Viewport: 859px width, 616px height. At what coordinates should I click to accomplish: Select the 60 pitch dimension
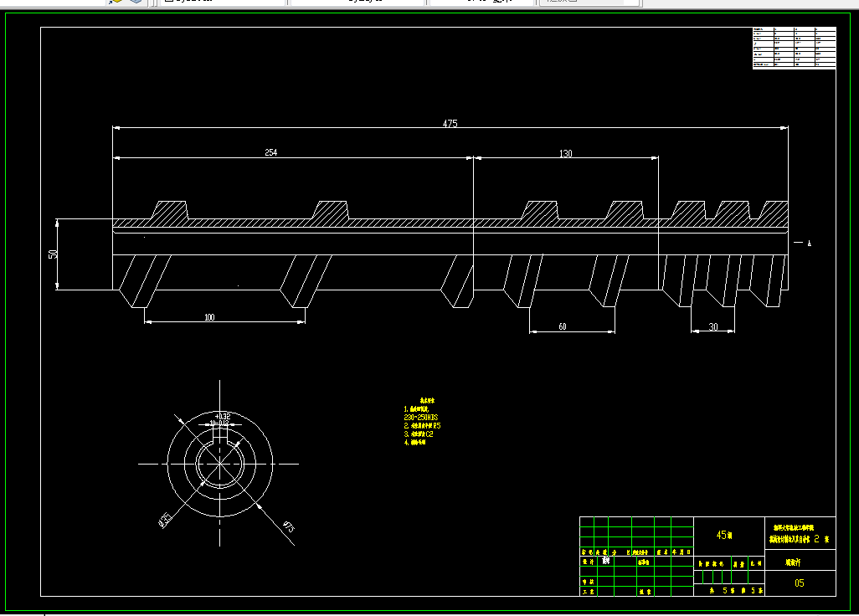click(x=562, y=326)
